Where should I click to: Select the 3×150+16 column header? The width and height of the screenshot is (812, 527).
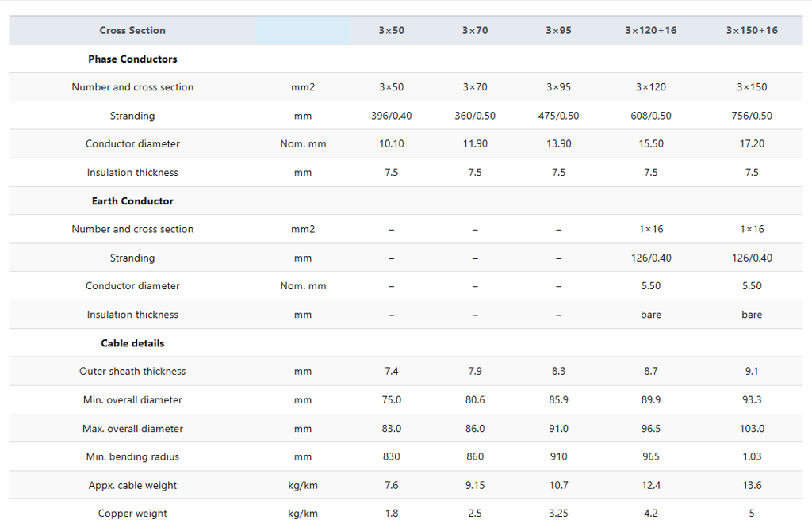point(752,31)
